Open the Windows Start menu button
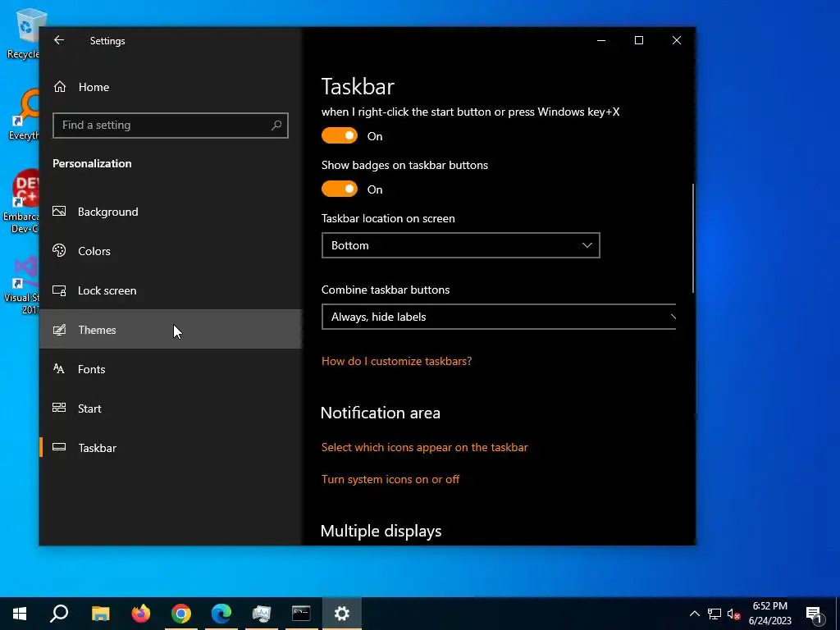 click(x=20, y=614)
